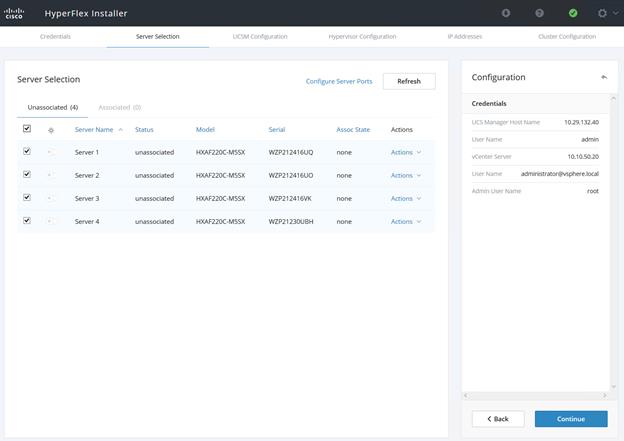This screenshot has height=441, width=624.
Task: Click the locator LED column header icon
Action: pos(51,130)
